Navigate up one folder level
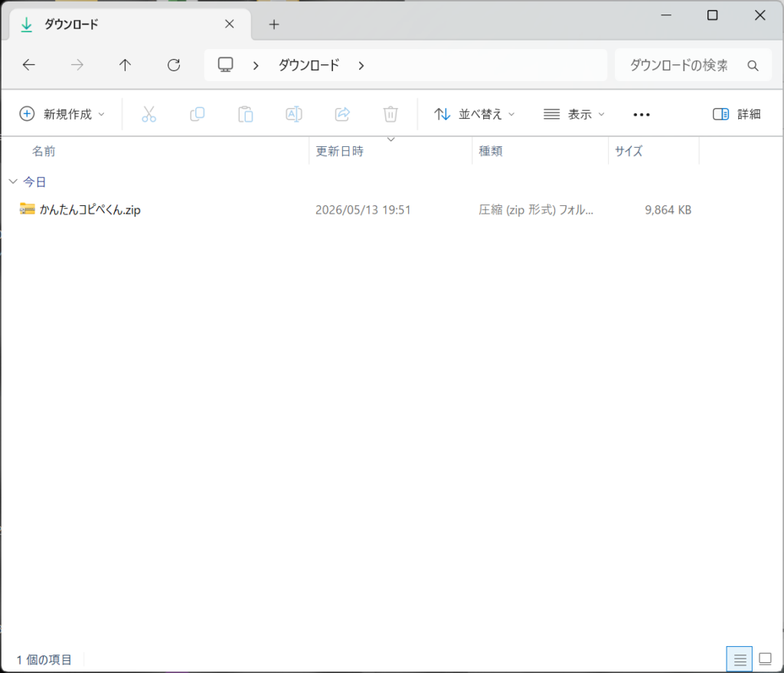The width and height of the screenshot is (784, 673). [x=125, y=65]
